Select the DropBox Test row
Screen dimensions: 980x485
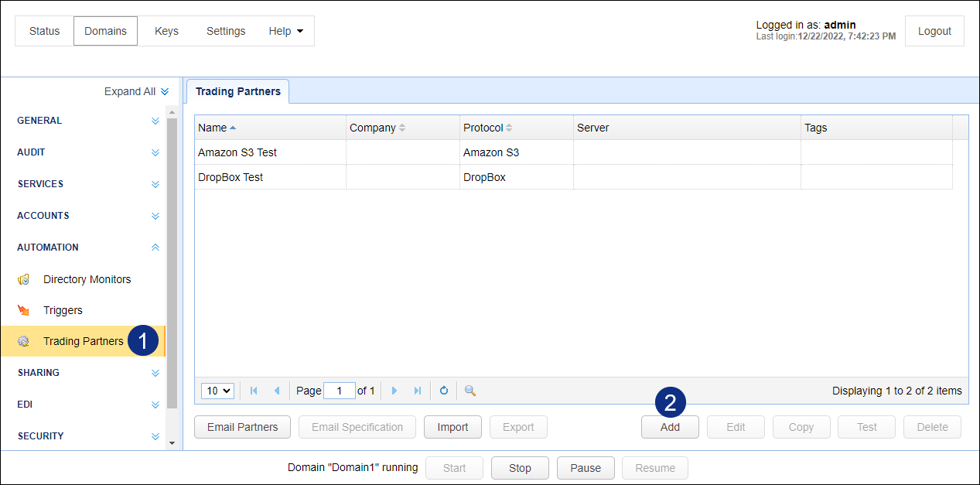click(573, 177)
